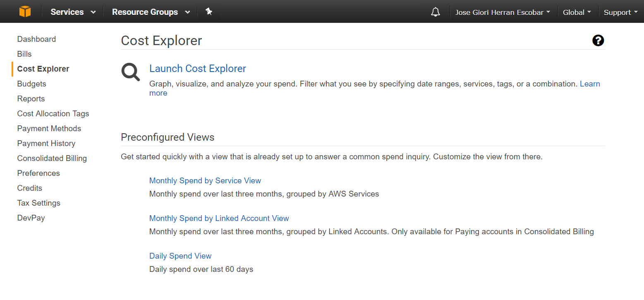Click the text 'Daily spend over last 60 days'
The height and width of the screenshot is (300, 644).
[201, 269]
